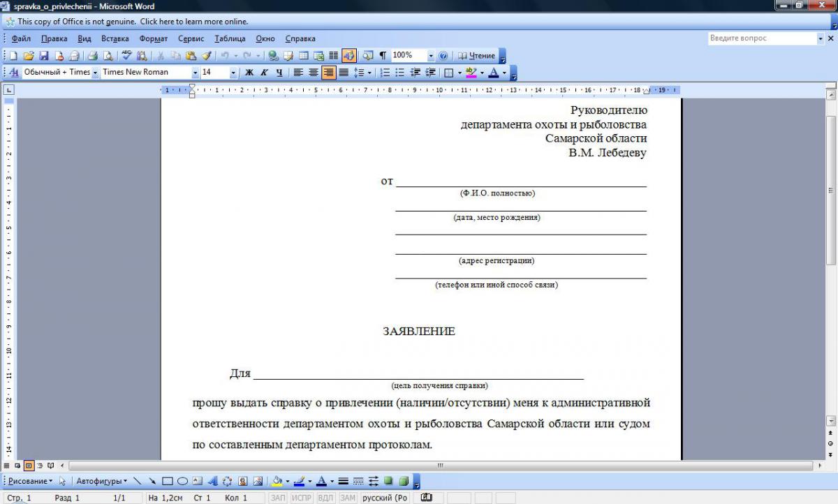This screenshot has width=838, height=504.
Task: Toggle bold formatting (Ж)
Action: 249,73
